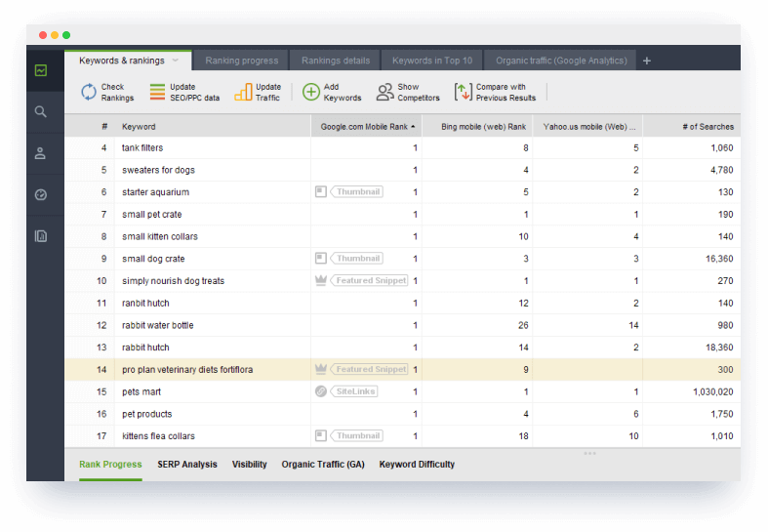Open the reports document sidebar icon
Image resolution: width=768 pixels, height=532 pixels.
coord(41,236)
